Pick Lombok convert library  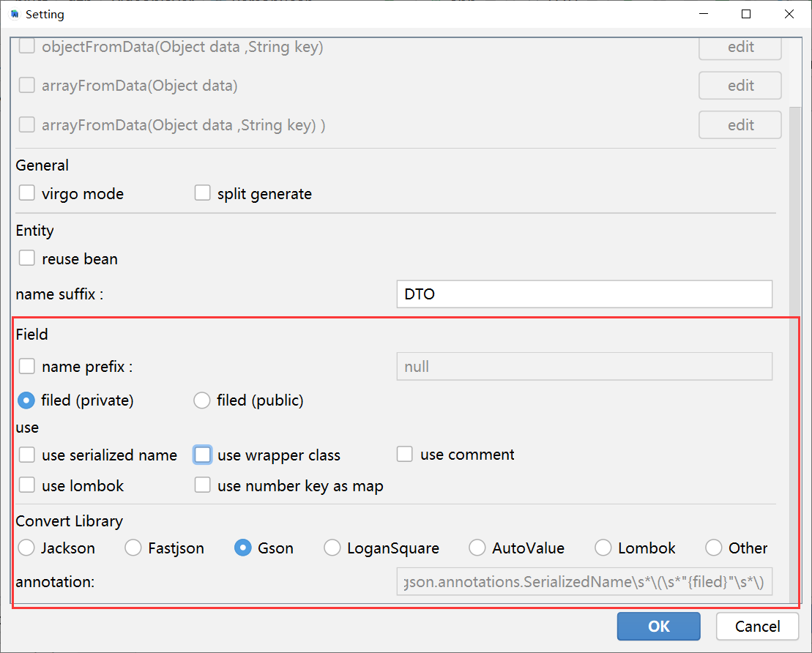pyautogui.click(x=603, y=548)
